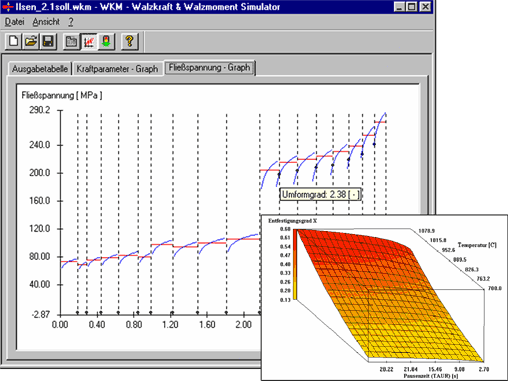Click the 160.0 y-axis label
The height and width of the screenshot is (381, 508).
(39, 201)
